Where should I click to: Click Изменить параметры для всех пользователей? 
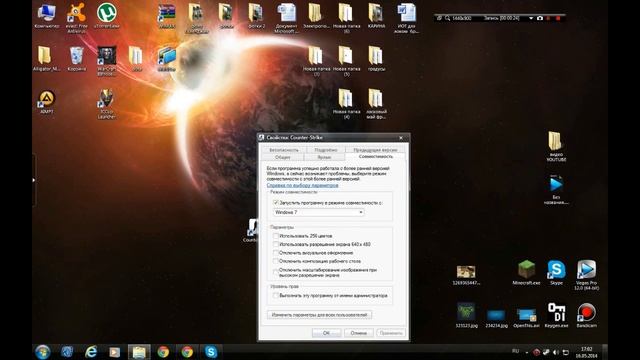(319, 315)
